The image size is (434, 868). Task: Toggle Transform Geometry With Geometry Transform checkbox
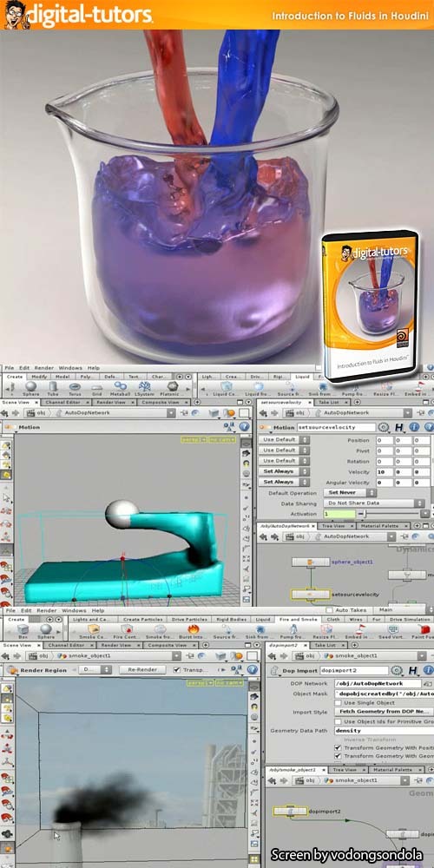point(338,756)
